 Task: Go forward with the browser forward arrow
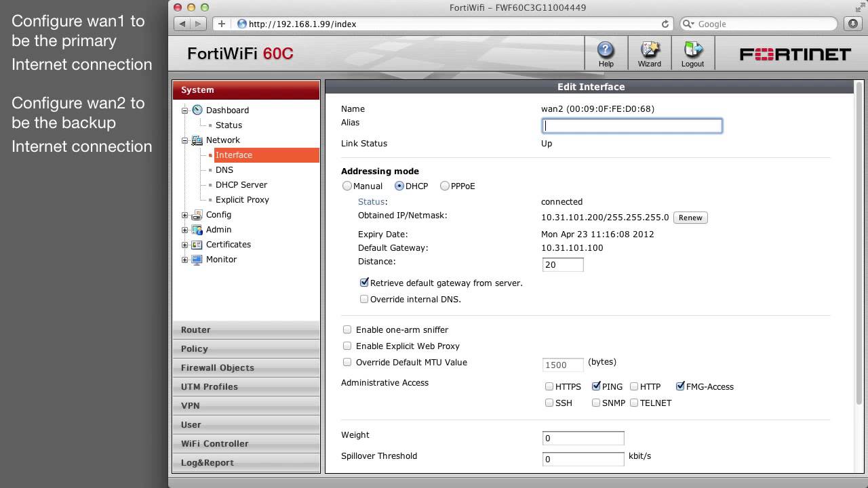(x=198, y=24)
